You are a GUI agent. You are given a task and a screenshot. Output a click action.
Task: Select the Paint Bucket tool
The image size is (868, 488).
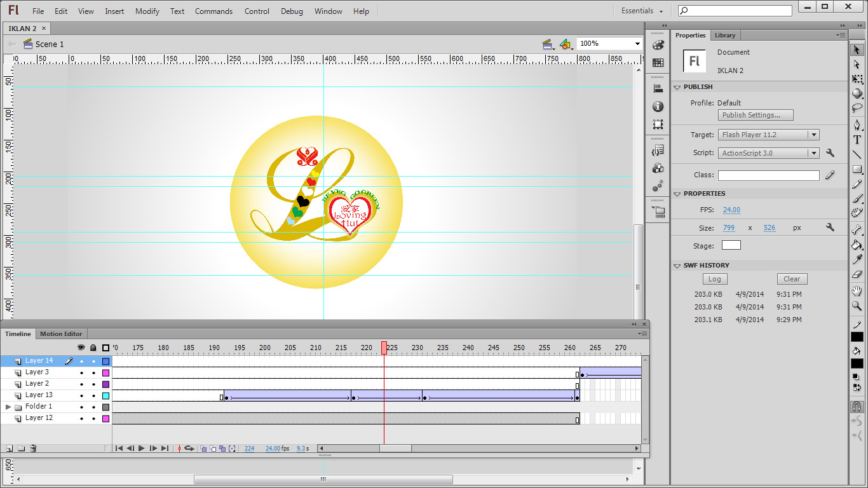[x=857, y=245]
